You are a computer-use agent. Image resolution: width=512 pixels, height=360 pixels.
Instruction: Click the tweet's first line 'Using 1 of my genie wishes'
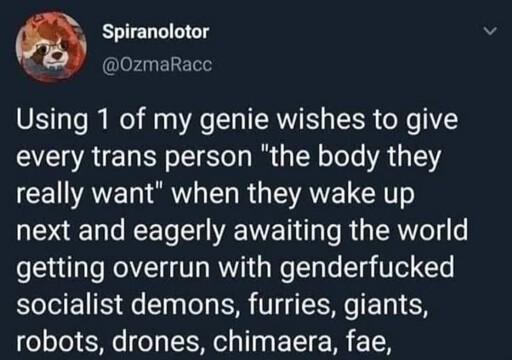(x=237, y=121)
